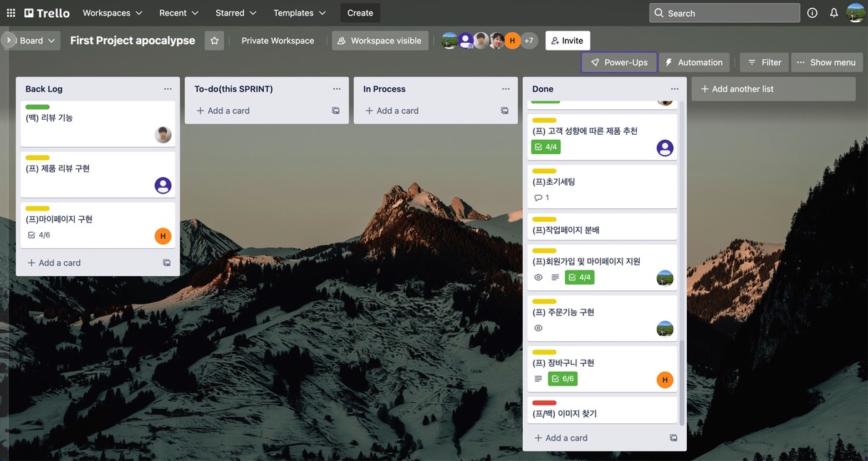Screen dimensions: 868x461
Task: Open the app switcher grid icon
Action: [x=11, y=13]
